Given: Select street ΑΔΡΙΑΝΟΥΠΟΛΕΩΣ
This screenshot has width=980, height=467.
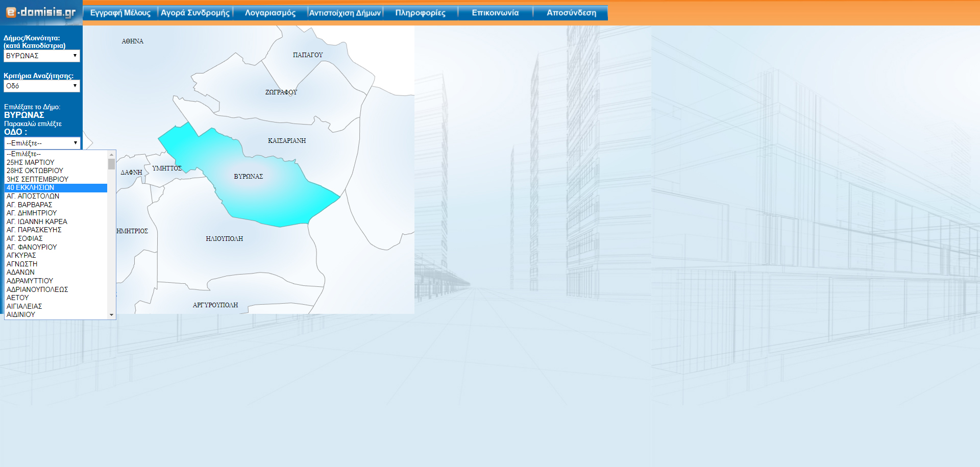Looking at the screenshot, I should (56, 289).
